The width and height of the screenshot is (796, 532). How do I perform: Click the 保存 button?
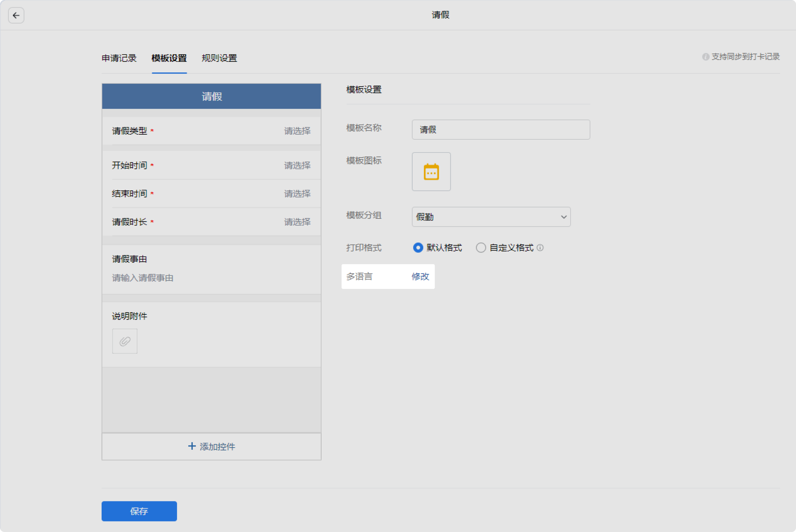pos(139,511)
